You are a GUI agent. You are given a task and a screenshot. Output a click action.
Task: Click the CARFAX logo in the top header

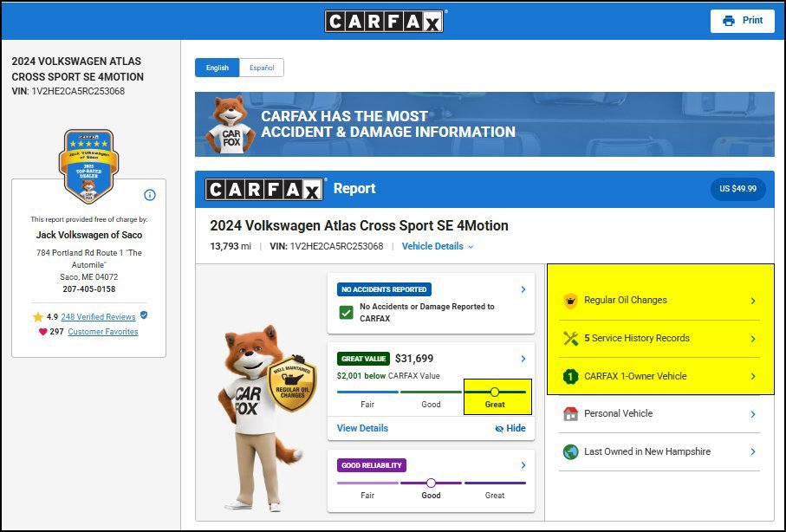tap(384, 21)
